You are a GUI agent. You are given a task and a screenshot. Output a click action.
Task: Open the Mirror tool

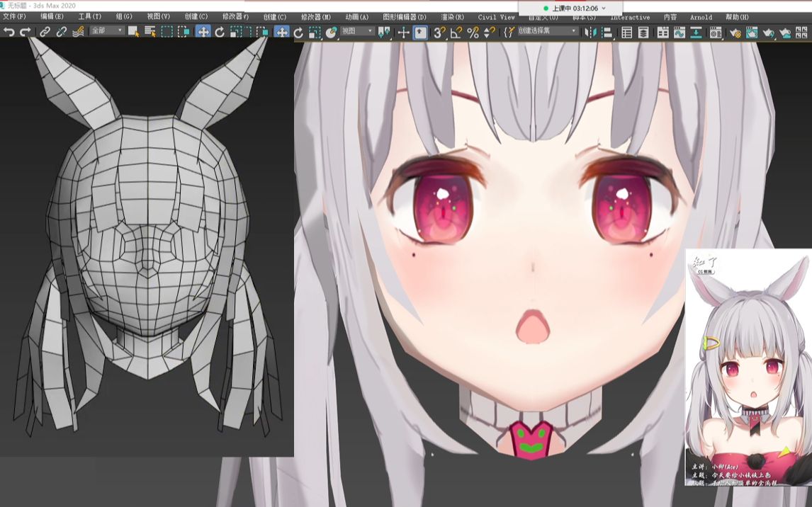click(590, 33)
